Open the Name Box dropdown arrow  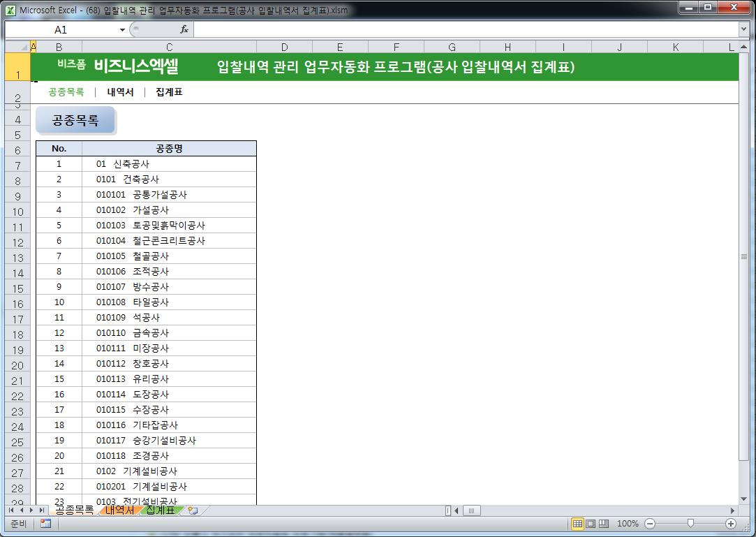[x=122, y=30]
